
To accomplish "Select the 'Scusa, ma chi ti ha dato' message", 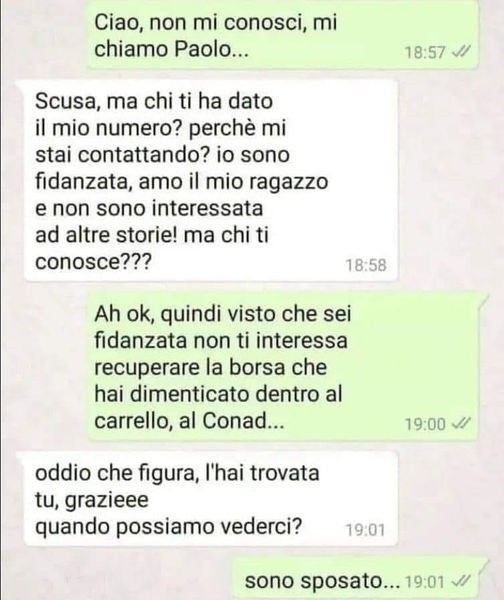I will pyautogui.click(x=211, y=181).
